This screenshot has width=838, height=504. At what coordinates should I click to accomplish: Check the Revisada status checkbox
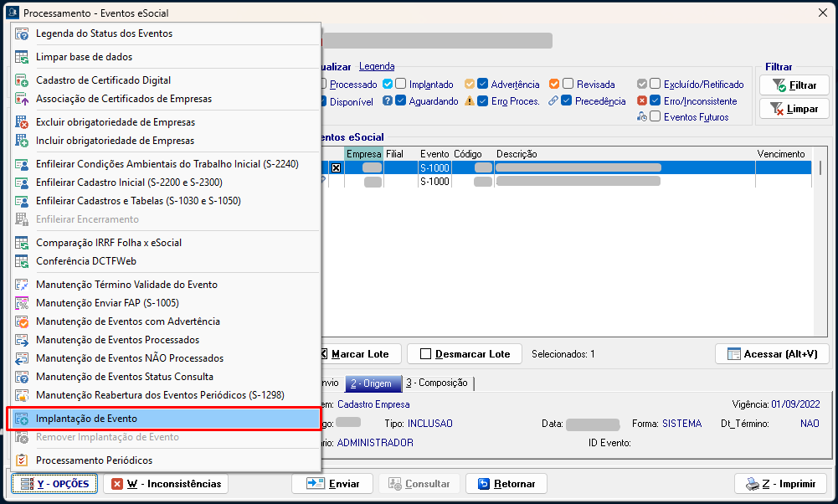point(568,84)
